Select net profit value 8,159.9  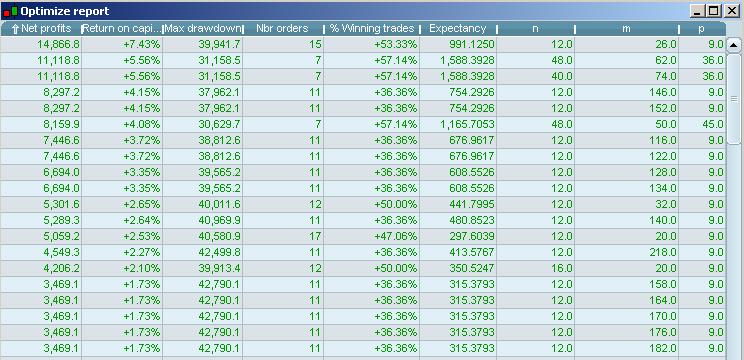pos(61,125)
